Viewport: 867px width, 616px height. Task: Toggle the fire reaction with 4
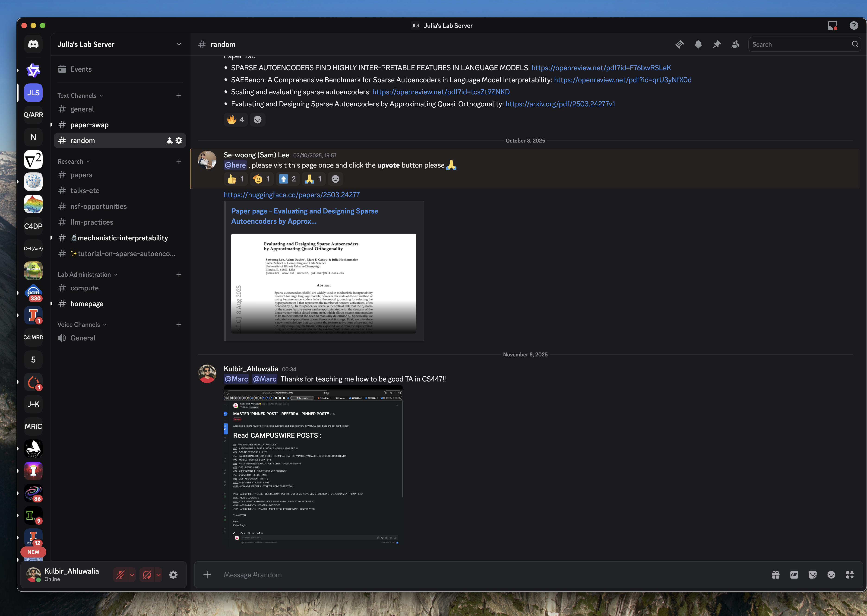click(235, 120)
